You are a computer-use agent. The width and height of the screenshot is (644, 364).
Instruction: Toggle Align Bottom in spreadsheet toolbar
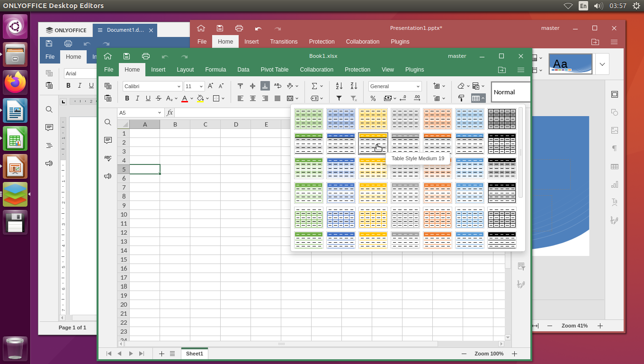point(265,86)
